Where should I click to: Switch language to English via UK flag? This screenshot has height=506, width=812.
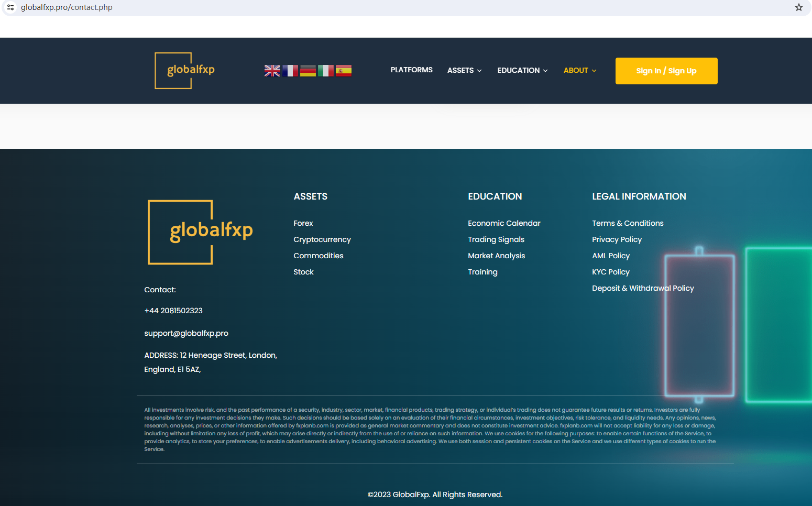[272, 71]
